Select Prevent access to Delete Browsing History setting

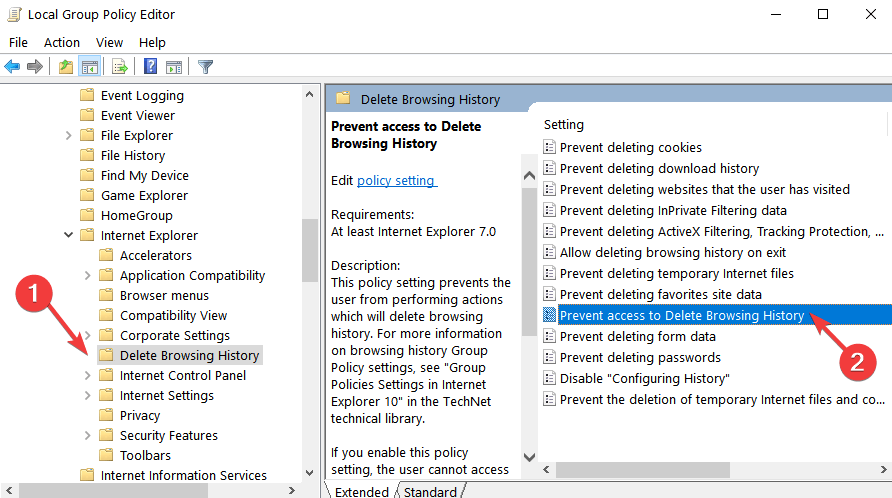[682, 315]
